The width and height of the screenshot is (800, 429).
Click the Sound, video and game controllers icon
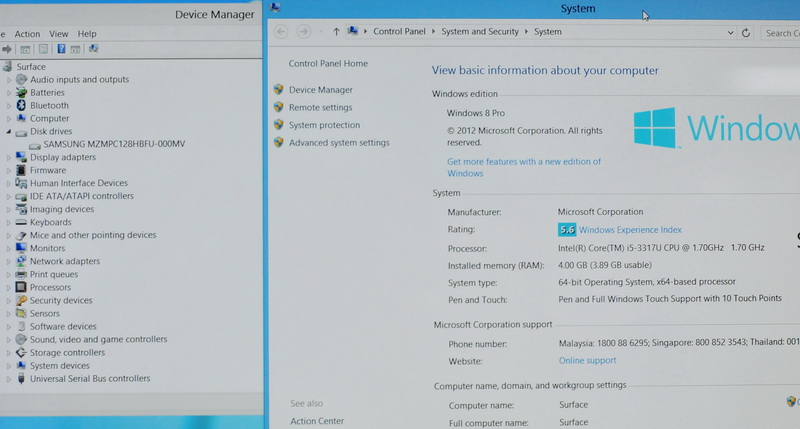(21, 339)
